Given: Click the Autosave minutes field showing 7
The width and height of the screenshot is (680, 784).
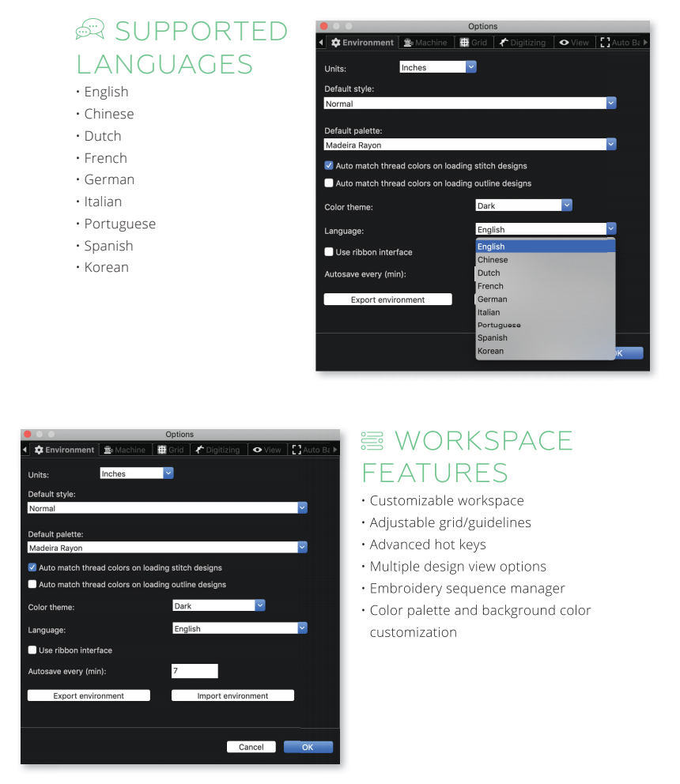Looking at the screenshot, I should (x=195, y=671).
